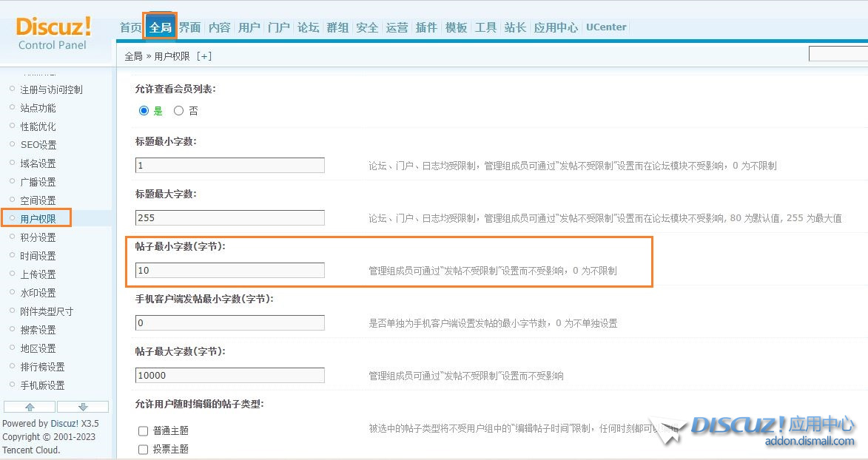The width and height of the screenshot is (868, 460).
Task: Check the 投票主题 checkbox
Action: 144,450
